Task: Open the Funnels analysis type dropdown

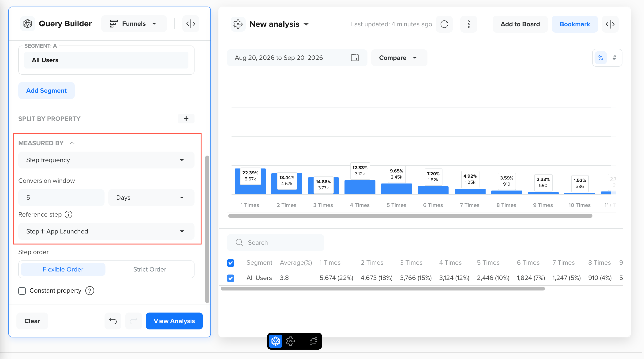Action: (x=134, y=24)
